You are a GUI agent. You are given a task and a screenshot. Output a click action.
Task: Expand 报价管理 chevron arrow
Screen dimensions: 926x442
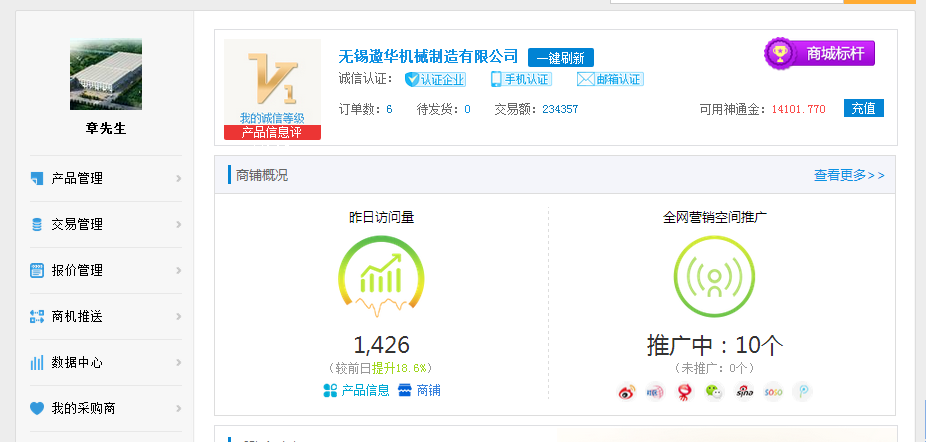click(x=178, y=271)
